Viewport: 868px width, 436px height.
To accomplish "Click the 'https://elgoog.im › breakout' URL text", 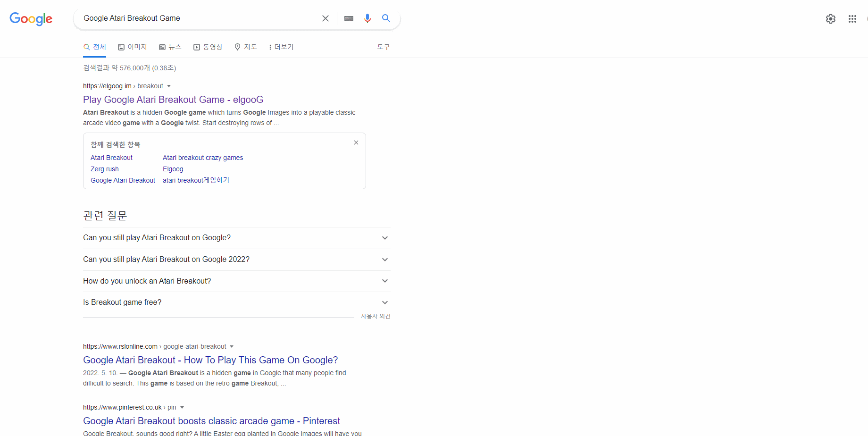I will tap(123, 86).
